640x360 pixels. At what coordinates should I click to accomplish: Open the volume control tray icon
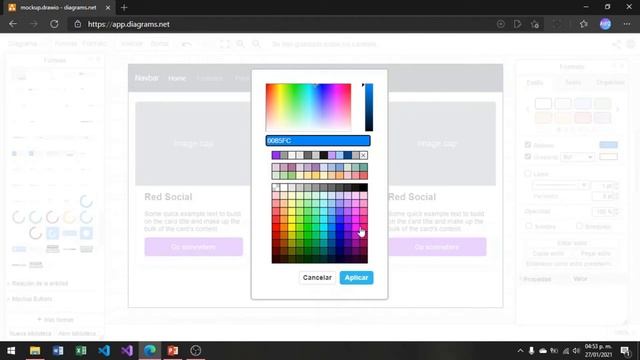point(576,351)
